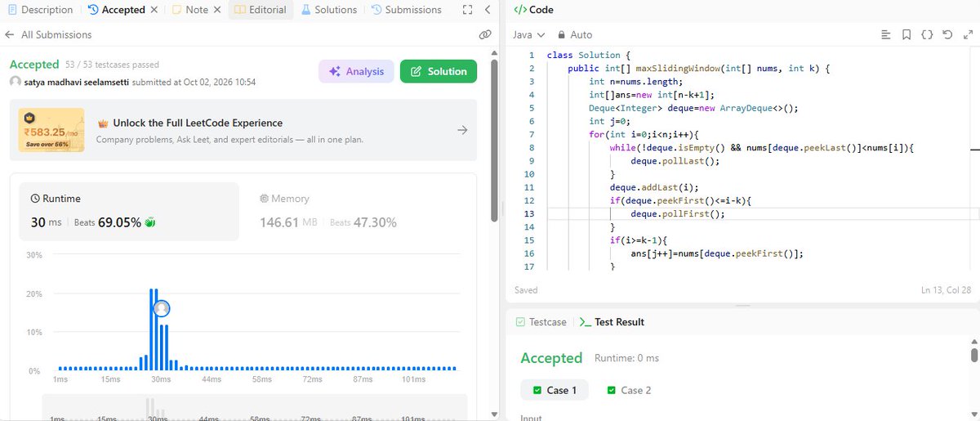Click the bookmark icon in editor toolbar
980x421 pixels.
pyautogui.click(x=906, y=35)
